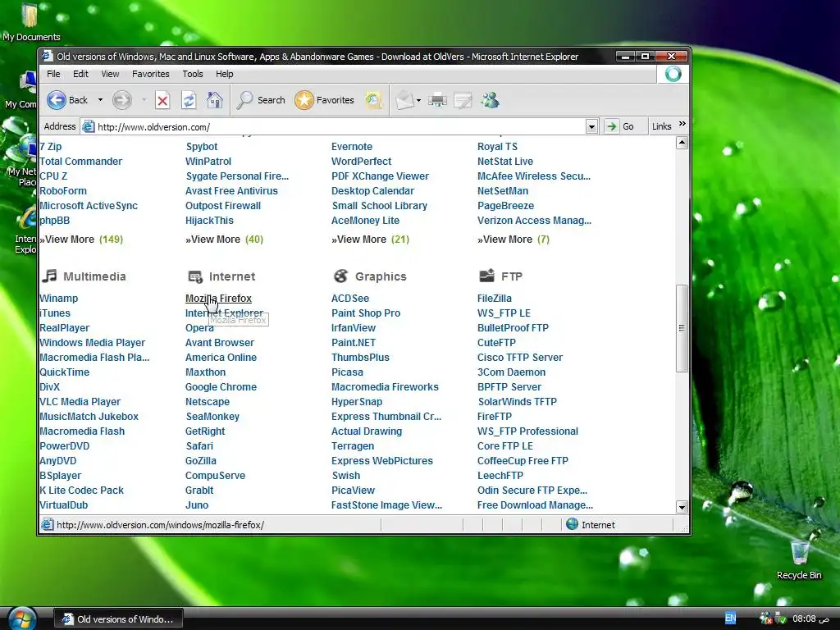
Task: Click the Edit page icon
Action: pyautogui.click(x=463, y=100)
